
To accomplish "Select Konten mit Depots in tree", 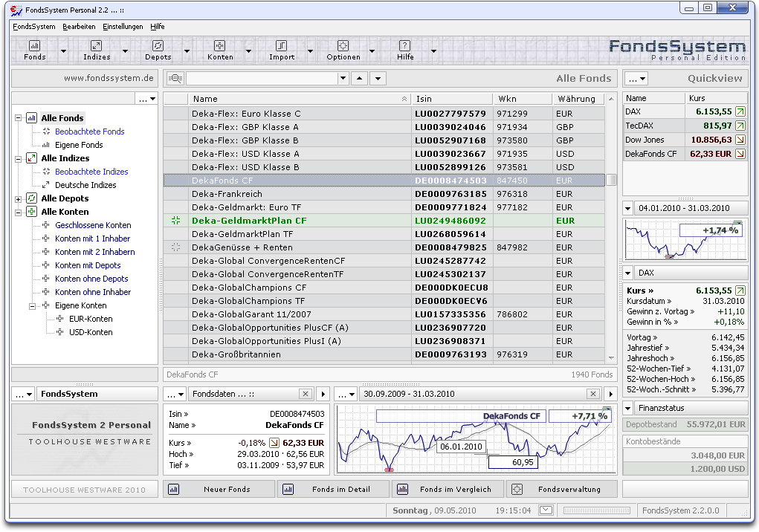I will pos(88,265).
